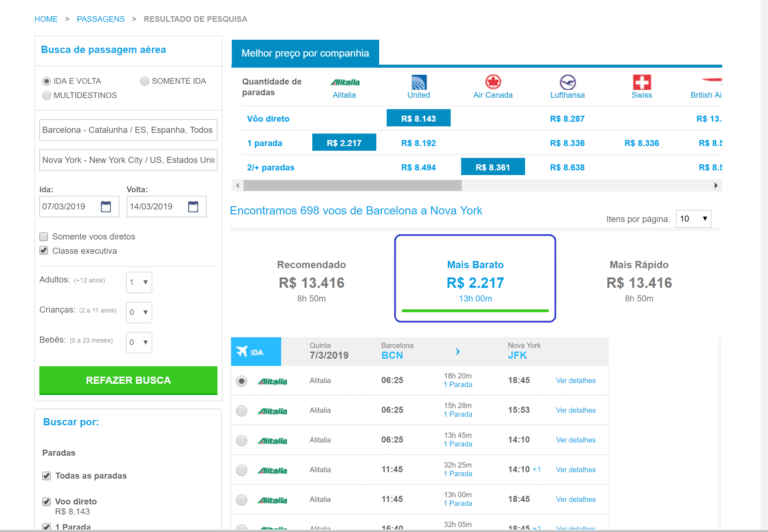Enable Somente voos diretos checkbox
This screenshot has height=532, width=768.
tap(44, 236)
